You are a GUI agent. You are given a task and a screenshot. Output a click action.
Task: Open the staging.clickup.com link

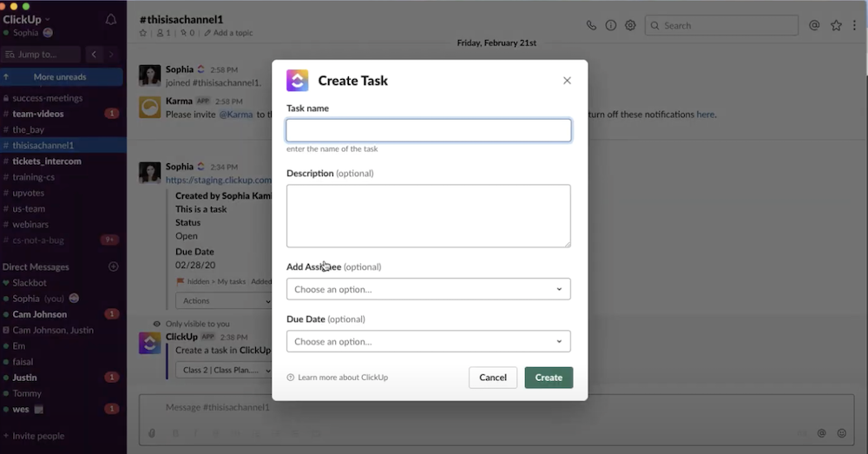click(x=219, y=180)
